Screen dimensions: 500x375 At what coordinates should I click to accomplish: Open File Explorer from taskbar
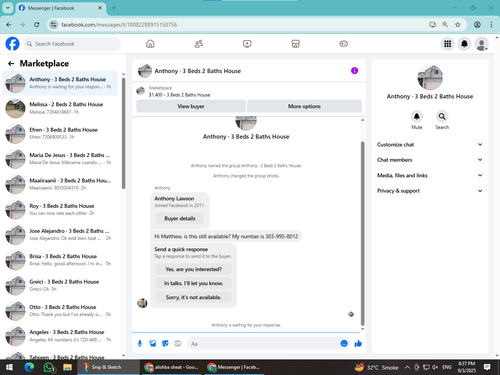pyautogui.click(x=68, y=367)
